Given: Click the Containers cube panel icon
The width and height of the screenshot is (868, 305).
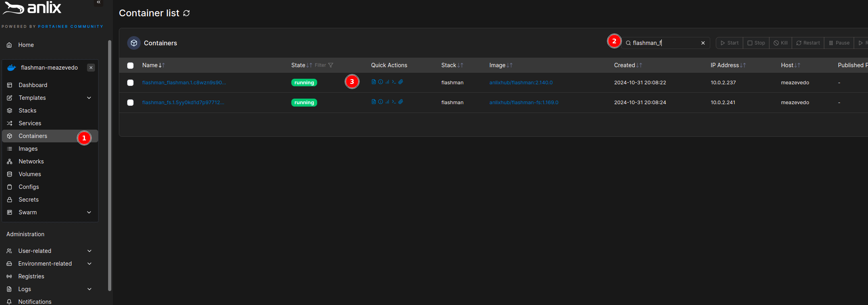Looking at the screenshot, I should pyautogui.click(x=134, y=43).
